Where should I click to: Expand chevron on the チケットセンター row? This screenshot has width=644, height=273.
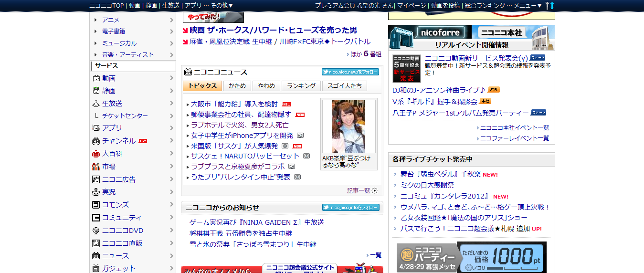(172, 116)
